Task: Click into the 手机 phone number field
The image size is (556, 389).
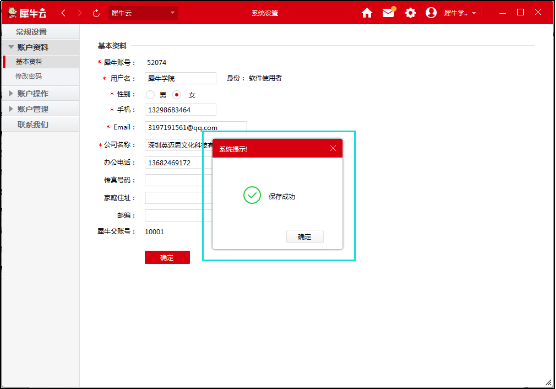Action: pyautogui.click(x=180, y=110)
